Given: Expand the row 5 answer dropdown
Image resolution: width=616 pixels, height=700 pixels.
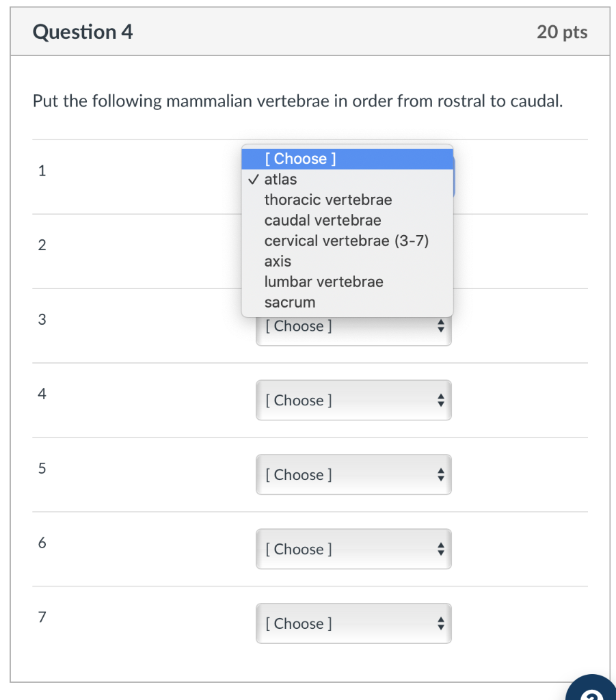Looking at the screenshot, I should click(353, 475).
